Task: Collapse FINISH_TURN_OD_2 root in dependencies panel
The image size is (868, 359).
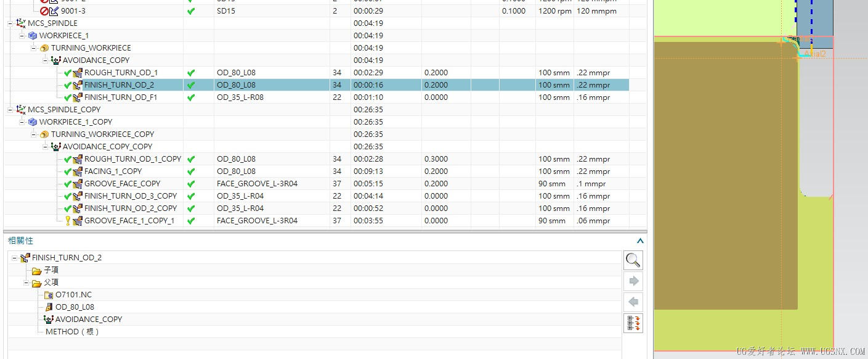Action: [x=15, y=258]
